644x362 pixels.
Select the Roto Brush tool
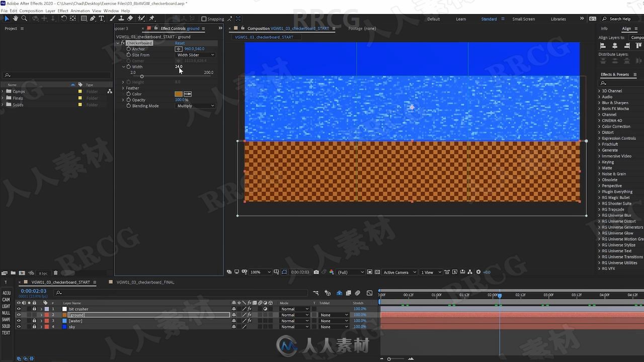click(141, 19)
